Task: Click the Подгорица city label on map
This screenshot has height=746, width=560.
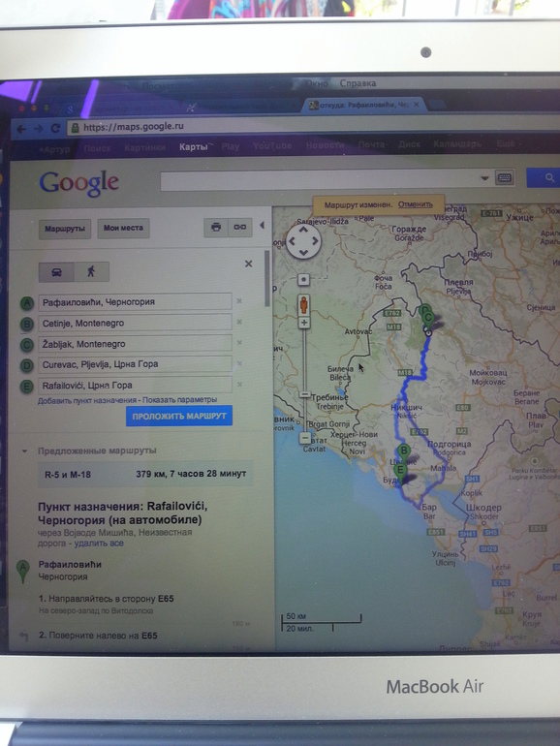Action: point(450,444)
